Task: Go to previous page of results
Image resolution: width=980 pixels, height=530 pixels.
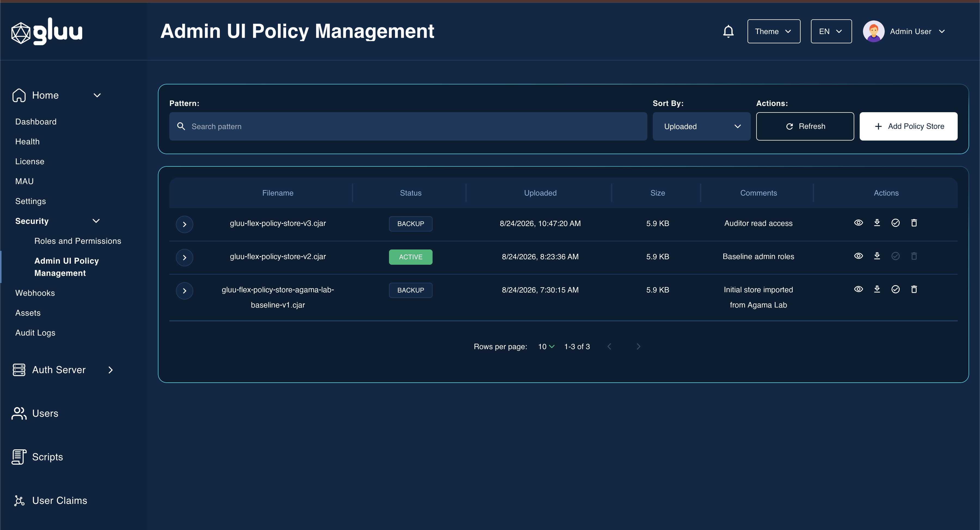Action: point(609,346)
